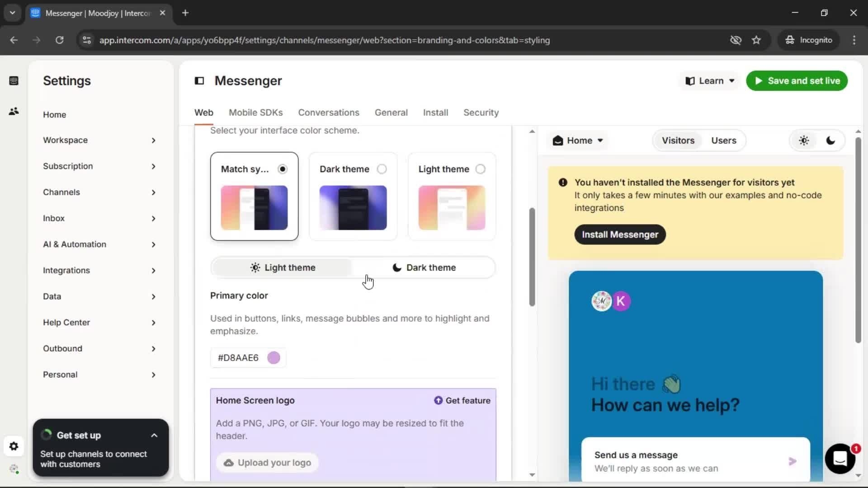This screenshot has width=868, height=488.
Task: Select the Light theme radio button
Action: (x=481, y=169)
